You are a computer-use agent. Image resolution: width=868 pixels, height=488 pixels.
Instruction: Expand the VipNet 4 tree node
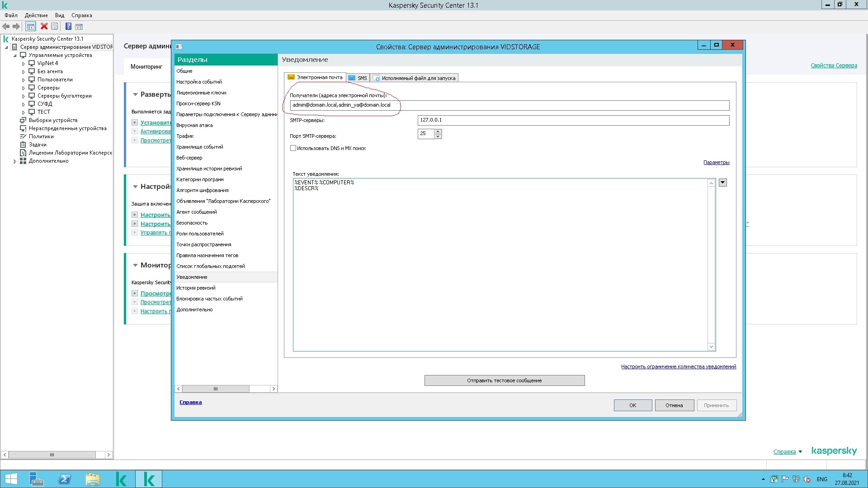click(x=24, y=64)
